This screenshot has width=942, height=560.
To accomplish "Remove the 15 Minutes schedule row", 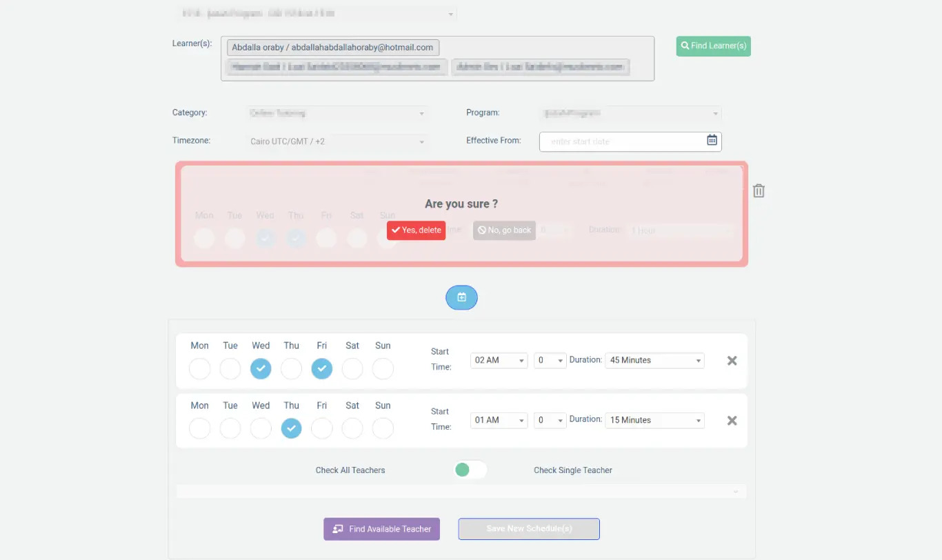I will click(x=732, y=421).
